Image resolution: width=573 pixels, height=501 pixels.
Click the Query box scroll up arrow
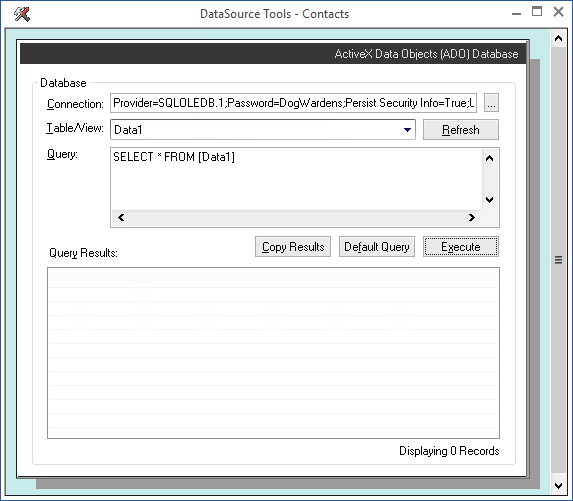[x=489, y=158]
